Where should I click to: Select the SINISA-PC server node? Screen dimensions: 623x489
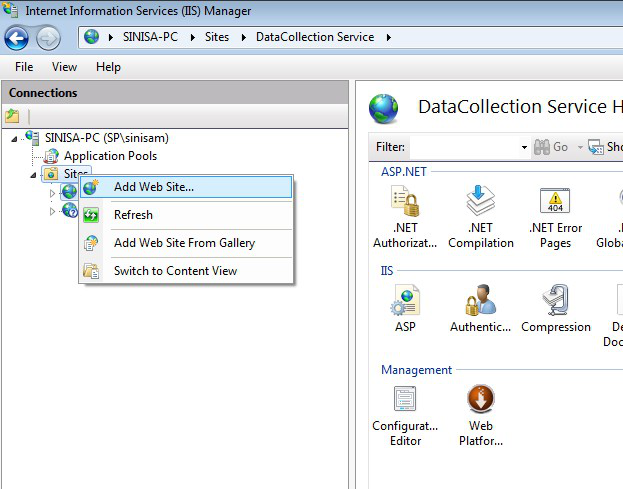[x=106, y=138]
